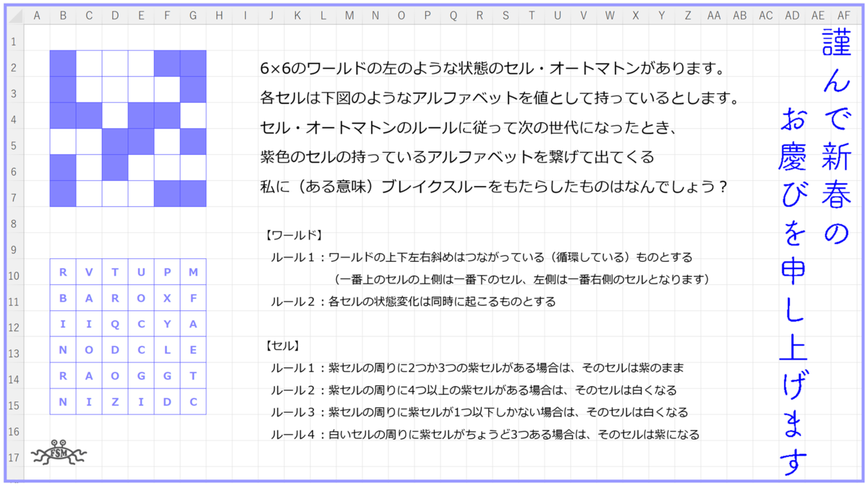
Task: Select column header AF
Action: [843, 14]
